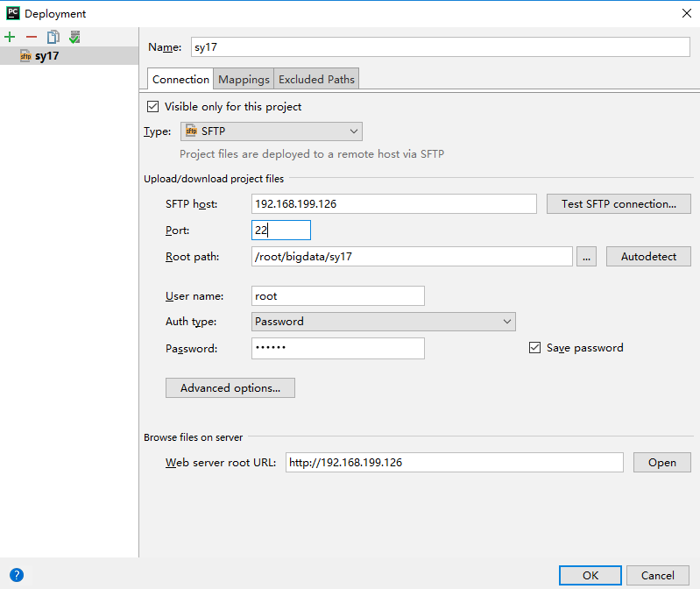
Task: Open Advanced options dialog
Action: coord(230,388)
